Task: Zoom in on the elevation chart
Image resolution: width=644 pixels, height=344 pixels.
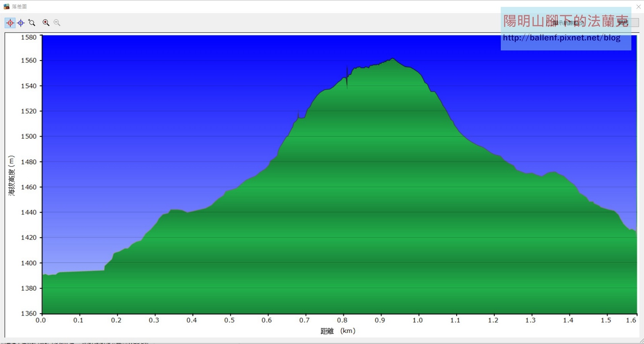Action: (46, 23)
